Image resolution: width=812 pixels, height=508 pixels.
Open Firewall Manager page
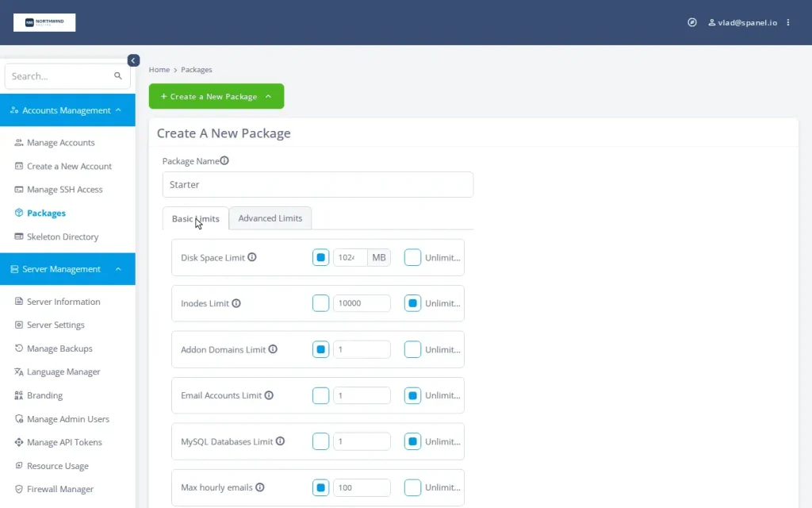tap(60, 489)
